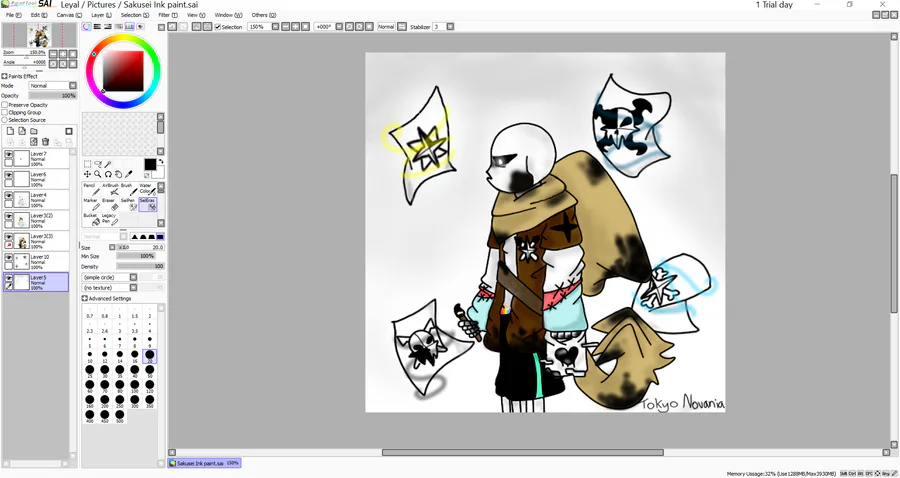Show the swatches panel icon

click(130, 26)
